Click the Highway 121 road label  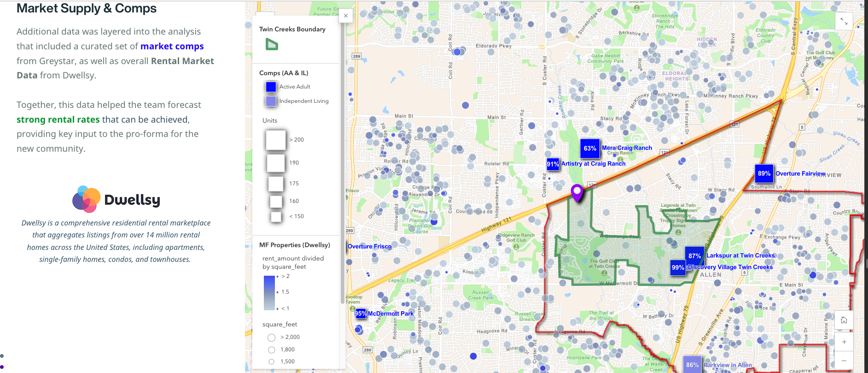click(496, 225)
